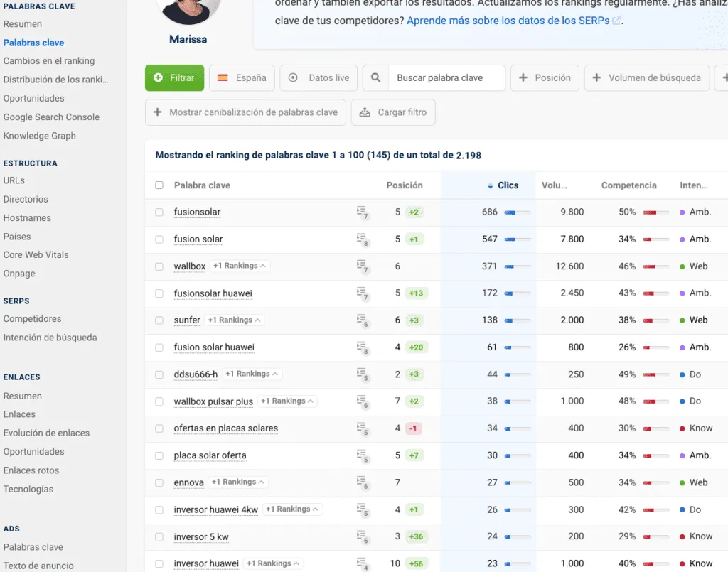Sort by the Competencia column header

pyautogui.click(x=628, y=185)
